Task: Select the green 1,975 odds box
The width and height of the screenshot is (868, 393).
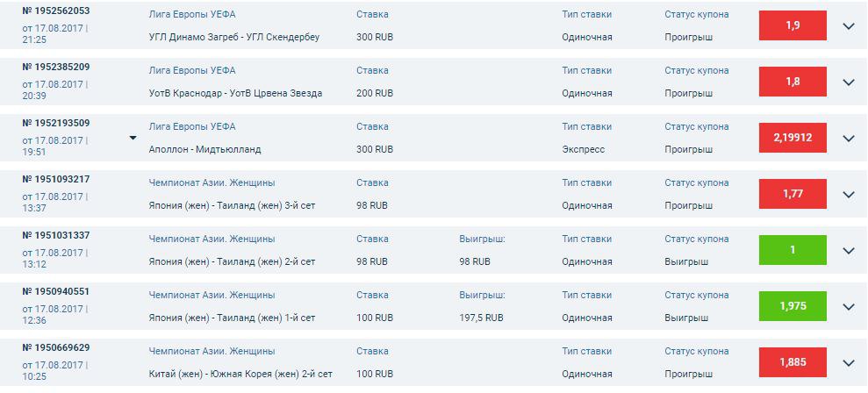Action: (793, 307)
